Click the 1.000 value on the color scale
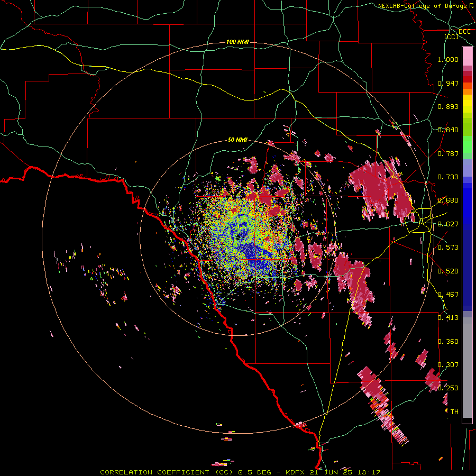The image size is (476, 476). tap(448, 59)
